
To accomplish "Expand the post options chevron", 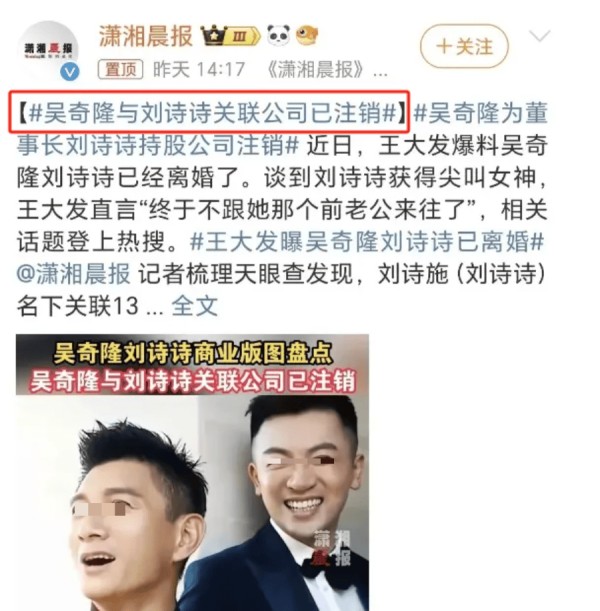I will [x=540, y=36].
